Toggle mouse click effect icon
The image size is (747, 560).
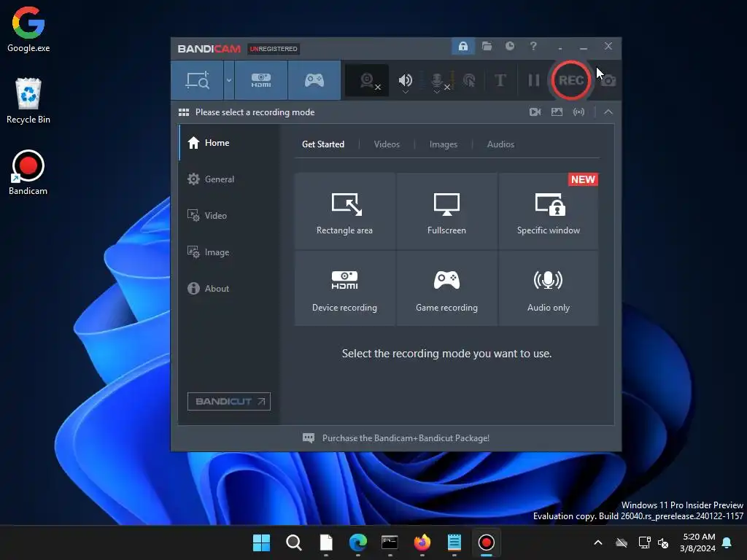[469, 80]
